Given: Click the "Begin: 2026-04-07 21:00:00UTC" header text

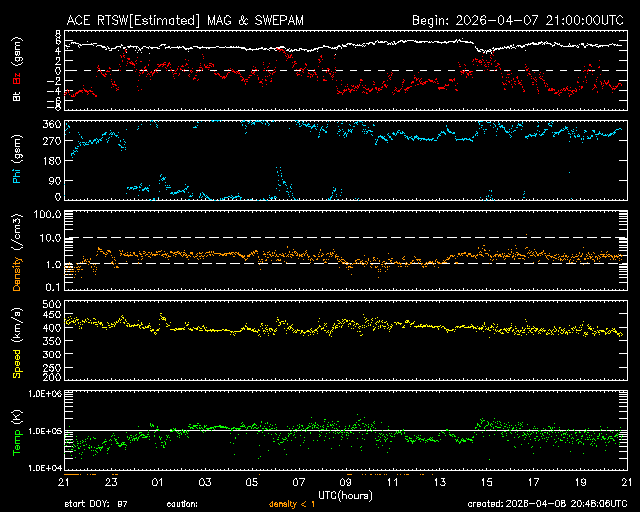Looking at the screenshot, I should tap(518, 20).
